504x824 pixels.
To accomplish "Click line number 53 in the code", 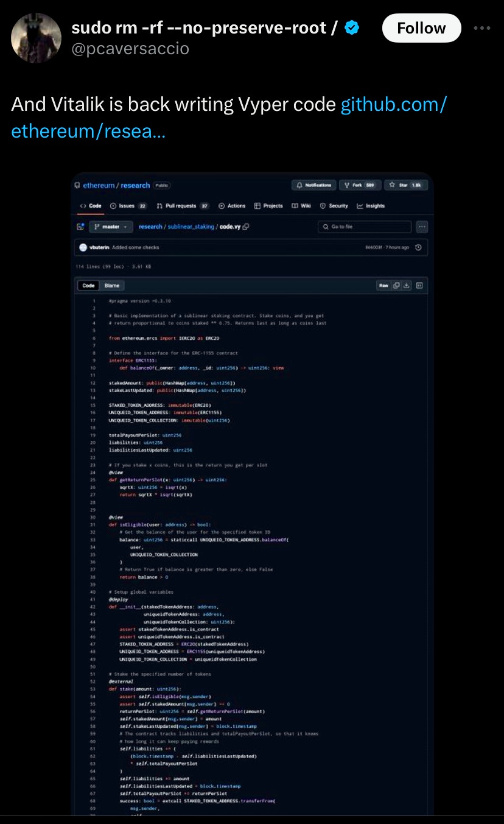I will pos(93,689).
